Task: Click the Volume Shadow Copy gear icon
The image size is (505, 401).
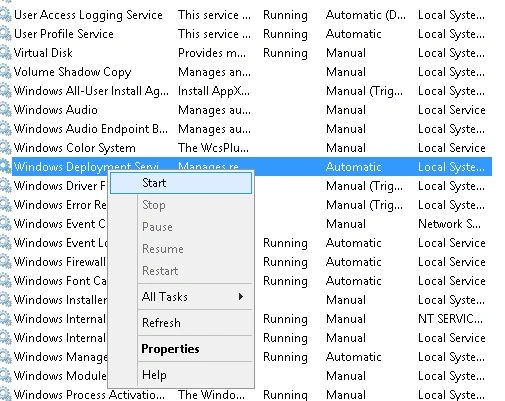Action: pyautogui.click(x=5, y=72)
